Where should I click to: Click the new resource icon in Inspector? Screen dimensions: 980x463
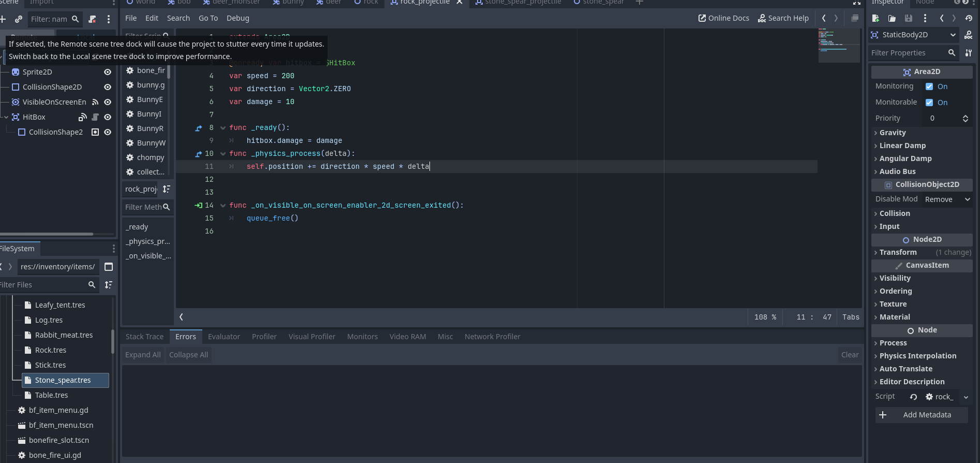pos(875,18)
